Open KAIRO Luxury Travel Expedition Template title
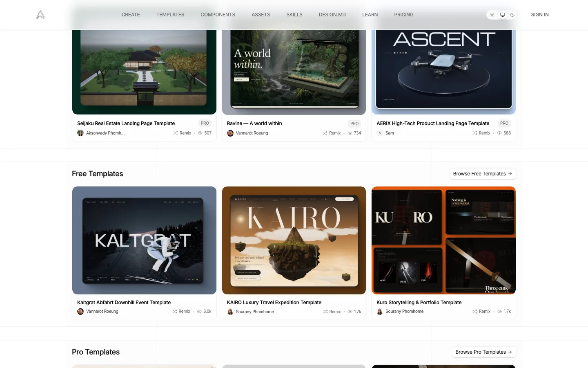Image resolution: width=588 pixels, height=368 pixels. tap(274, 303)
